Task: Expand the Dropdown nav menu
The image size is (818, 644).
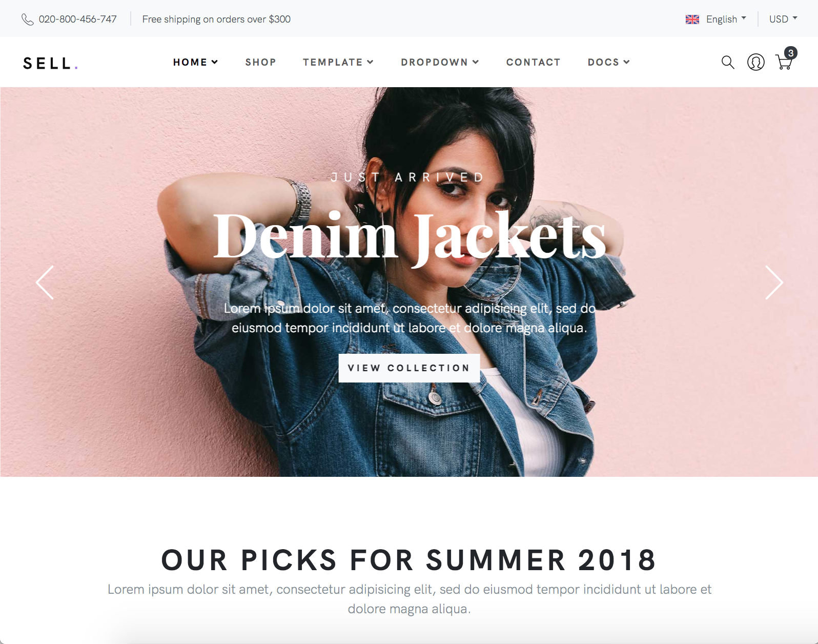Action: click(x=440, y=62)
